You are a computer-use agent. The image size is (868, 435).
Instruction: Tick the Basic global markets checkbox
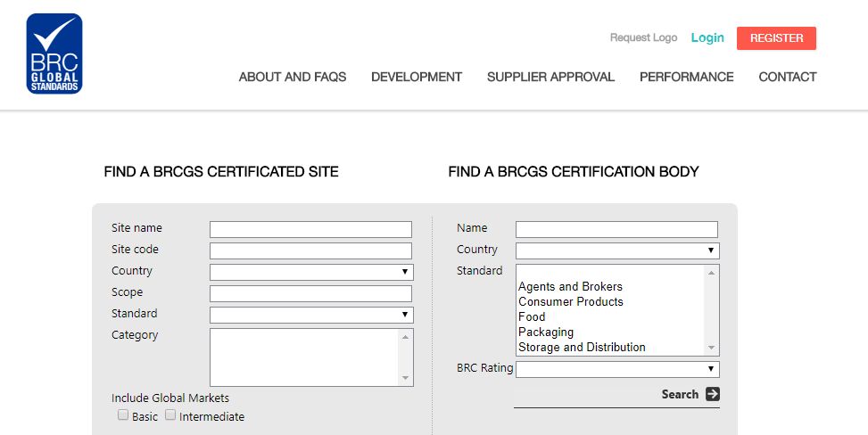click(123, 414)
